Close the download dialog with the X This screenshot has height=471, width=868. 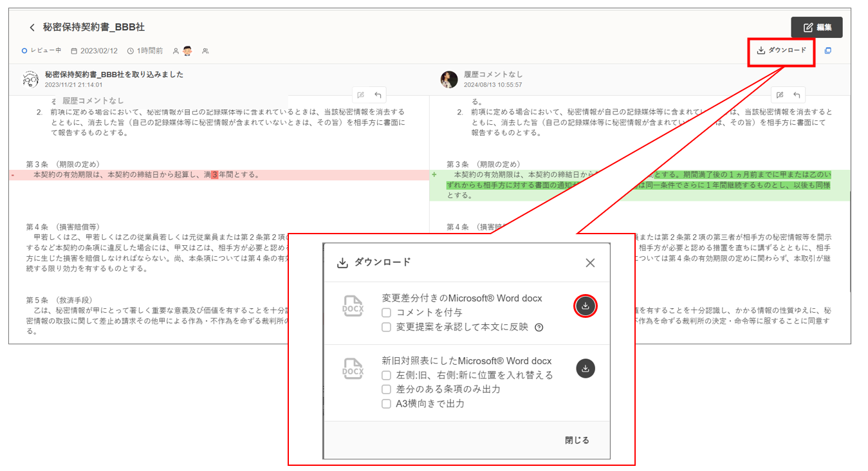coord(590,263)
